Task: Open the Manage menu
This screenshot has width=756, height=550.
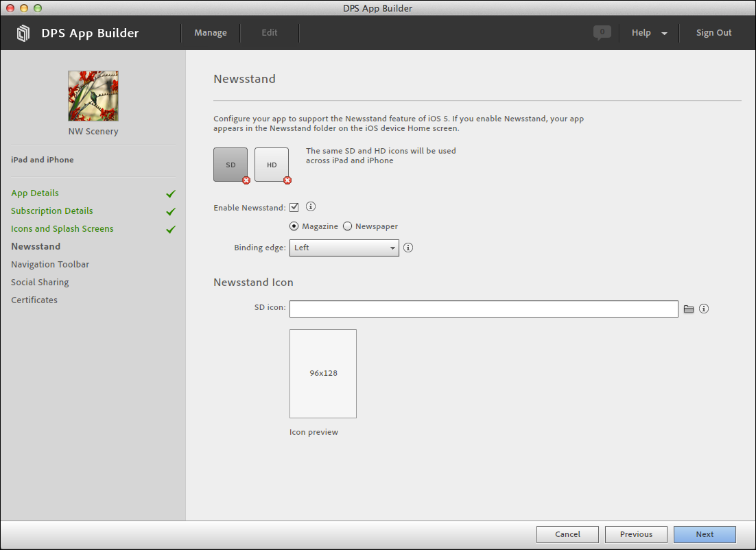Action: tap(211, 33)
